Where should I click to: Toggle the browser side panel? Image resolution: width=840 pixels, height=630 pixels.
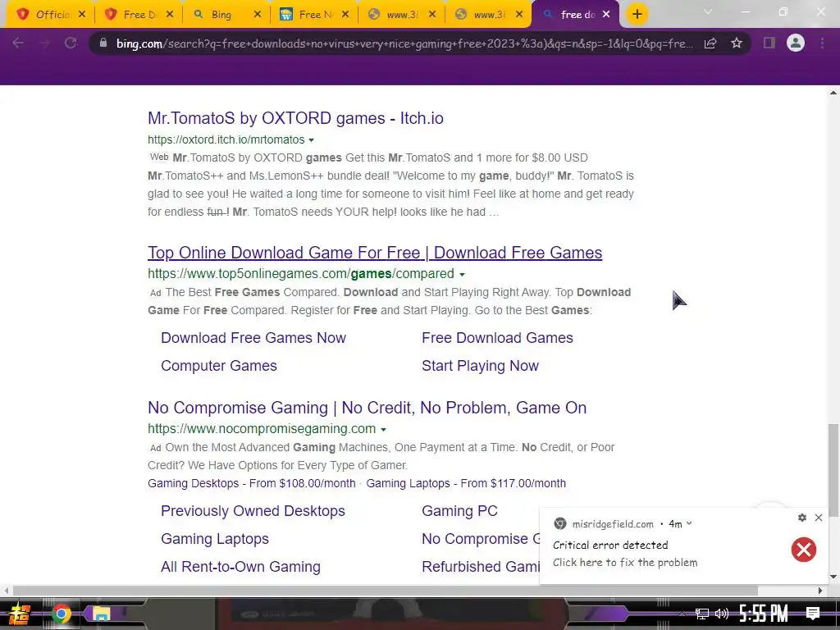pyautogui.click(x=769, y=43)
